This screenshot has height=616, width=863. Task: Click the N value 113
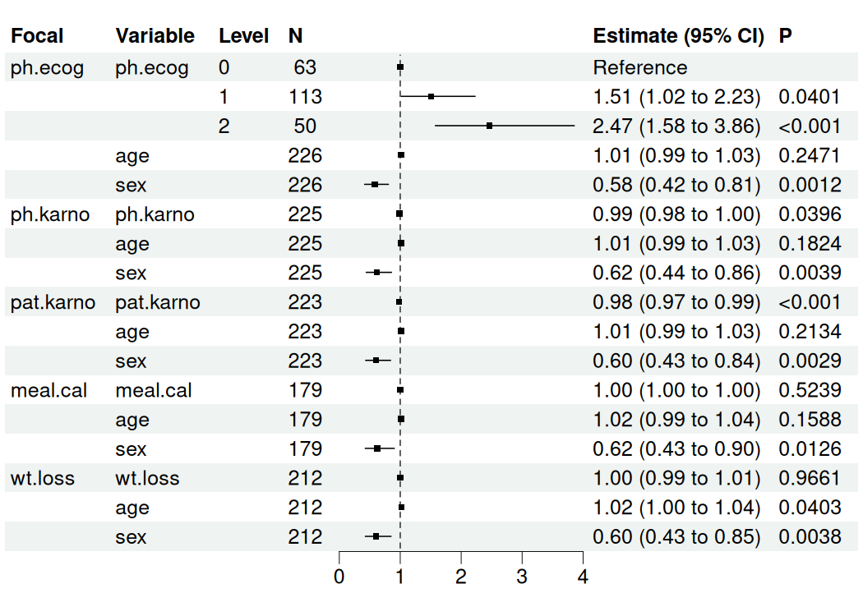click(305, 97)
